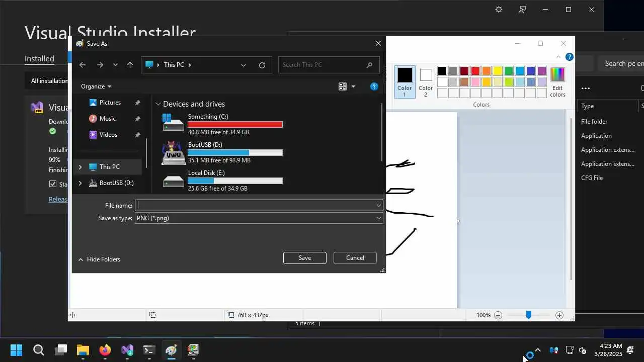Screen dimensions: 644x362
Task: Select Videos in navigation pane
Action: tap(108, 135)
